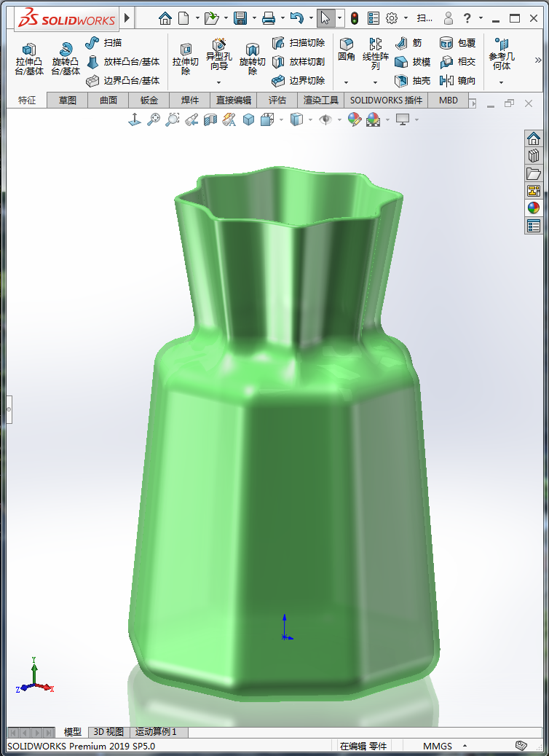Select the Shell (抽壳) tool

tap(412, 81)
